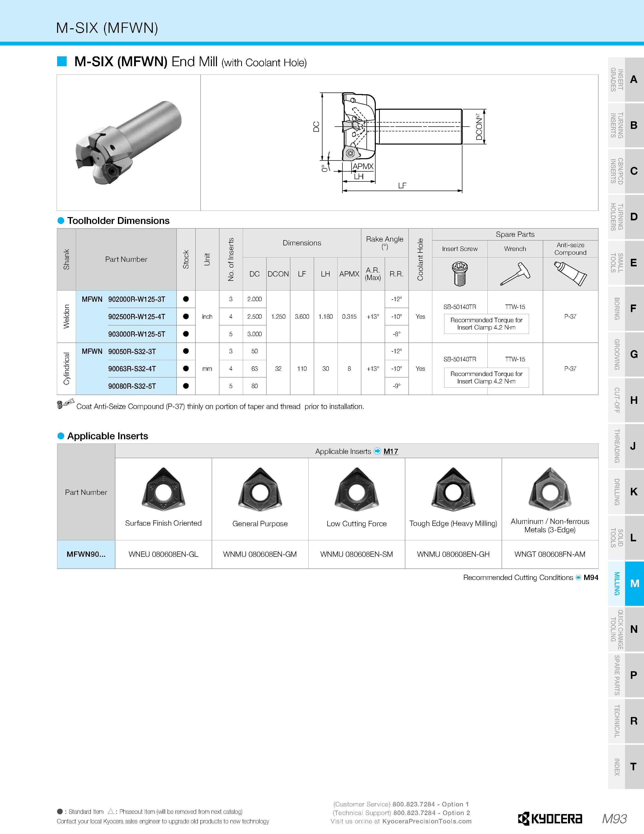Click the anti-seize compound tube icon
The height and width of the screenshot is (834, 644).
(570, 273)
